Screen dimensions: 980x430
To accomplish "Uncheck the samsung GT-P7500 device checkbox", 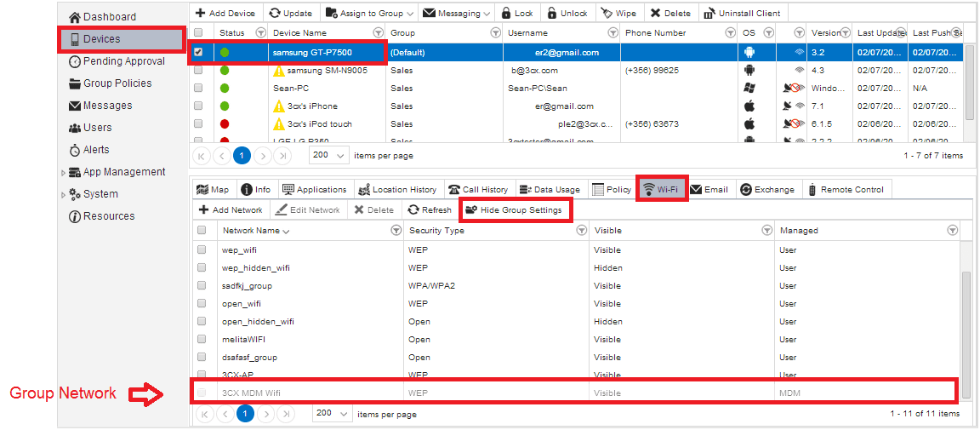I will (x=198, y=53).
